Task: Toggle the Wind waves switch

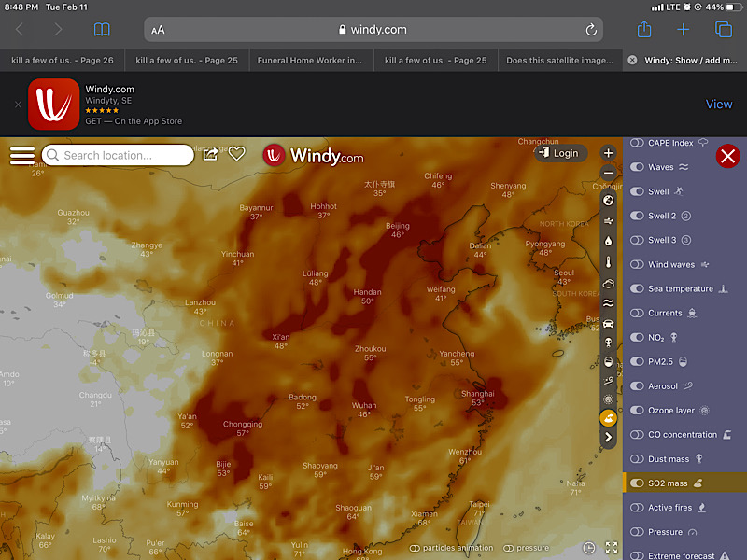Action: [x=637, y=264]
